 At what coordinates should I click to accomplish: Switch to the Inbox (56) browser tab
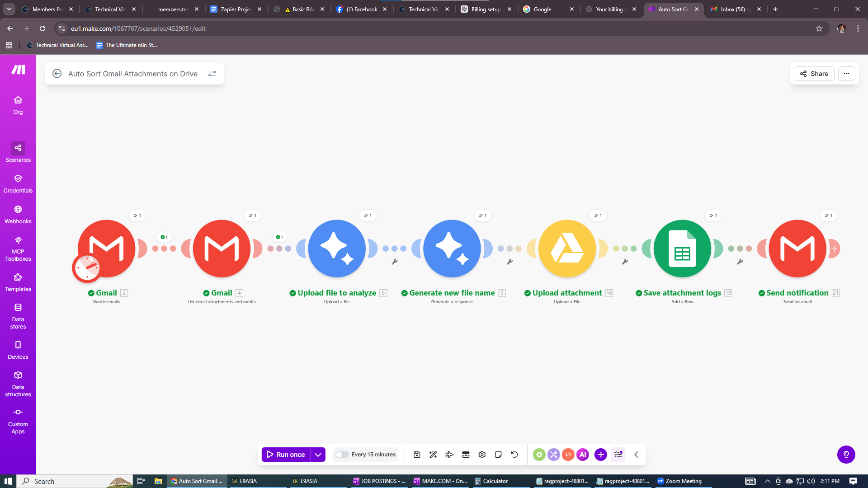[732, 9]
